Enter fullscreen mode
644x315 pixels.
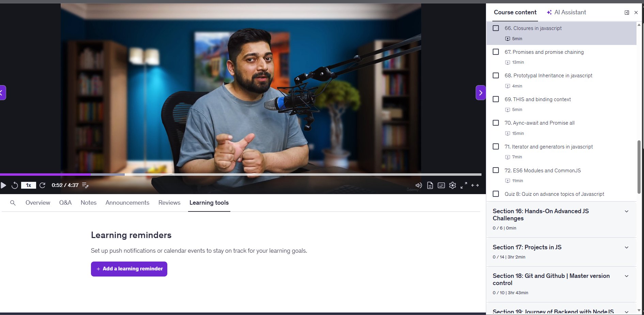(464, 185)
